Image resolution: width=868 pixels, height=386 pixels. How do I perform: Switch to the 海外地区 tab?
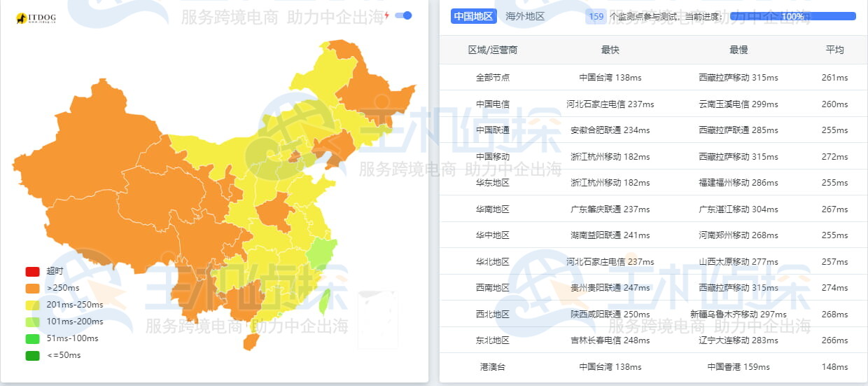525,16
